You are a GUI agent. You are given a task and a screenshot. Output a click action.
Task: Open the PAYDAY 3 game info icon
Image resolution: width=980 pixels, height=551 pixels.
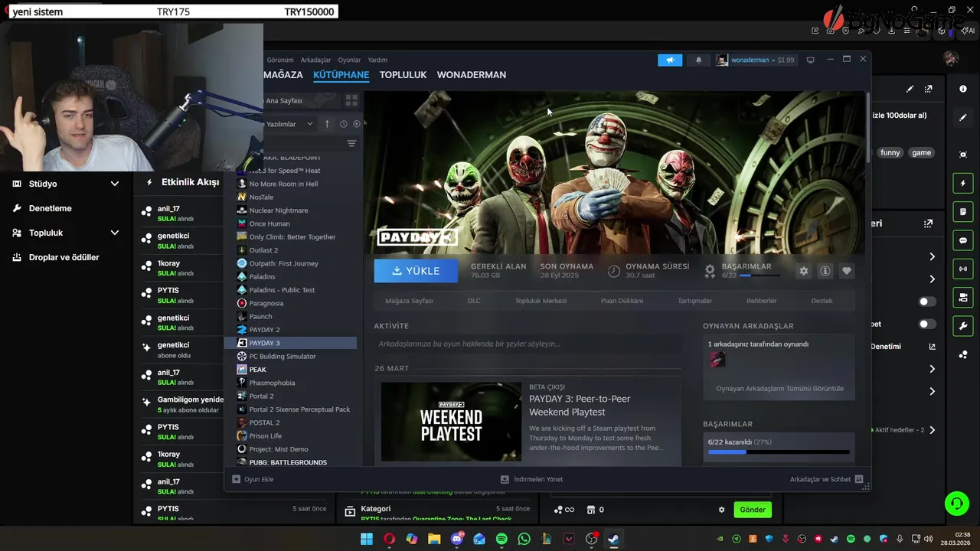point(825,271)
